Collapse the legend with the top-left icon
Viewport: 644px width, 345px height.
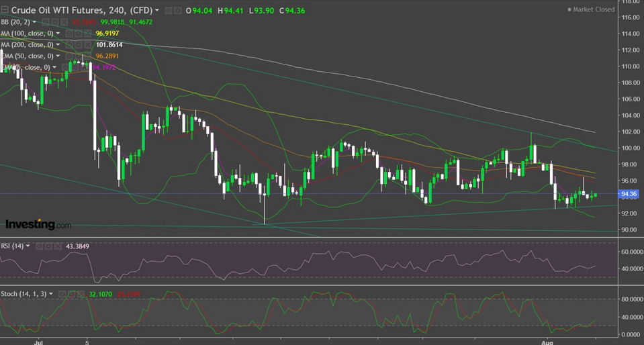click(x=5, y=10)
